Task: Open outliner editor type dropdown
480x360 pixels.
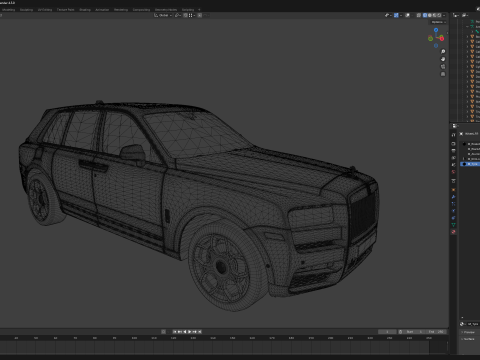Action: pyautogui.click(x=456, y=15)
